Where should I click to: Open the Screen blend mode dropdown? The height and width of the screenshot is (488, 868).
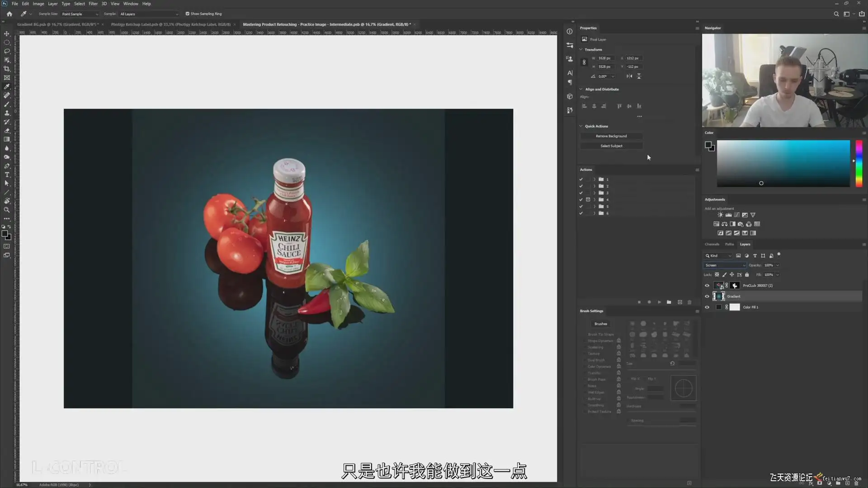pyautogui.click(x=725, y=265)
